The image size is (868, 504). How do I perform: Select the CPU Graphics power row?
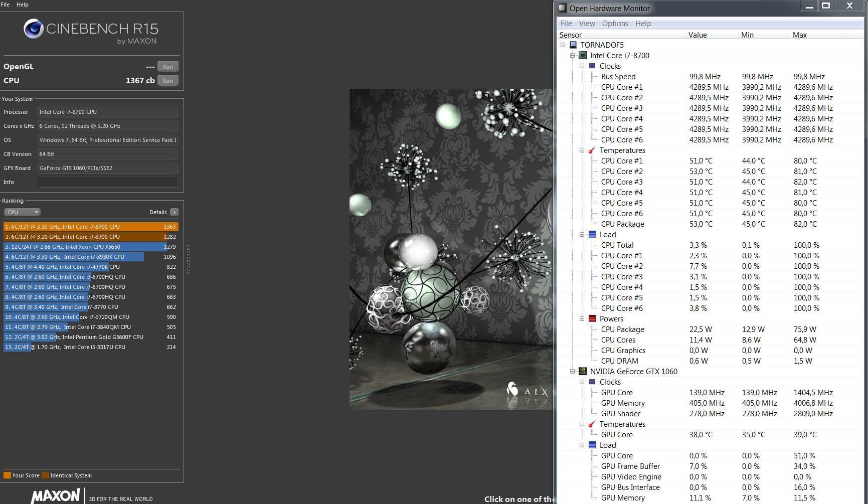710,351
